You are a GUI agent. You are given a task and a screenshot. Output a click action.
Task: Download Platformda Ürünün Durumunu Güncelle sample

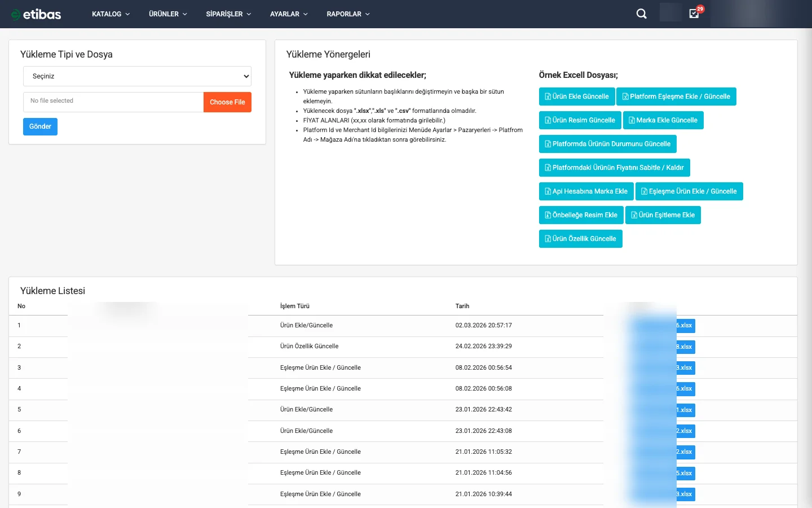pos(607,144)
